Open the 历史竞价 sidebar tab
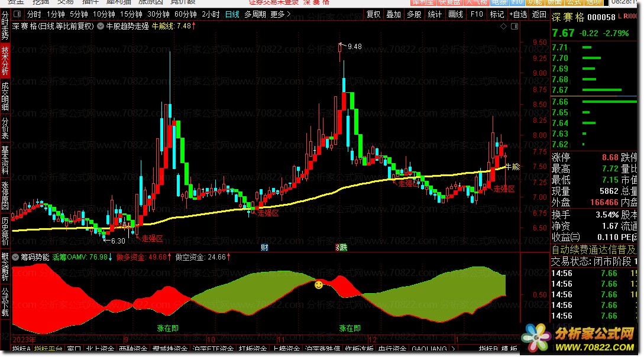Image resolution: width=644 pixels, height=357 pixels. coord(5,231)
